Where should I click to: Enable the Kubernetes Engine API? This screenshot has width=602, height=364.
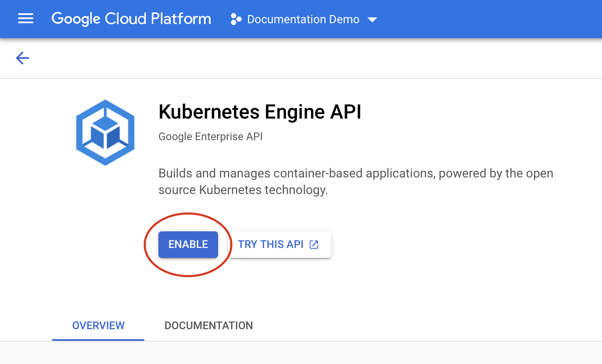click(x=188, y=244)
